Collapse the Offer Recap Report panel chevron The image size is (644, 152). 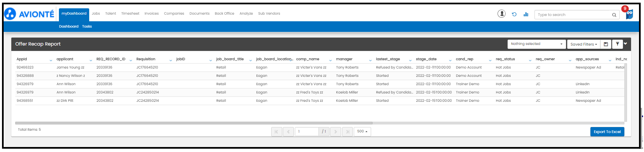[x=625, y=44]
